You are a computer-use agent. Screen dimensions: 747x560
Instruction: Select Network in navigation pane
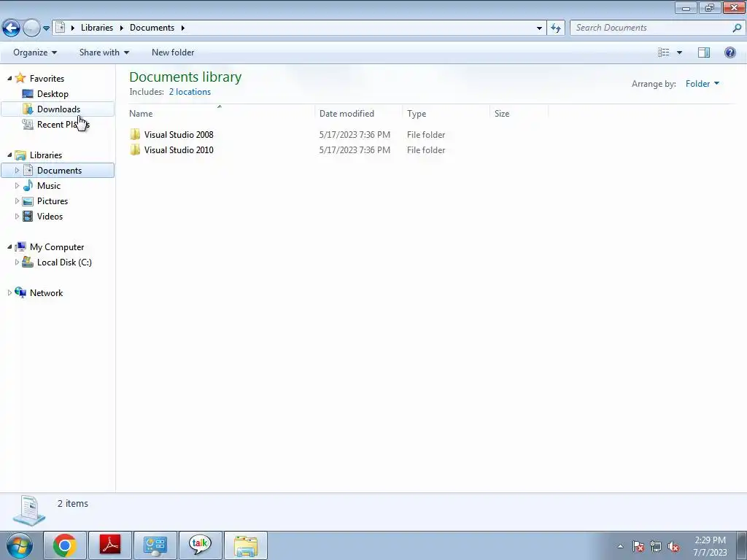(46, 293)
